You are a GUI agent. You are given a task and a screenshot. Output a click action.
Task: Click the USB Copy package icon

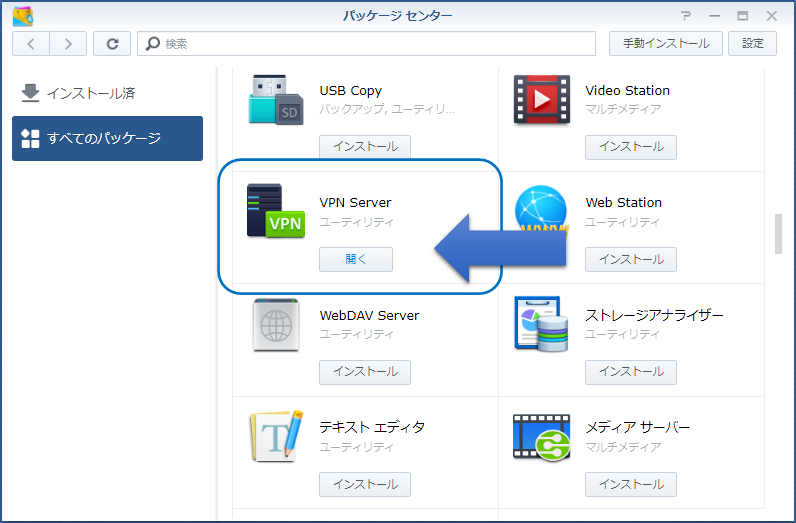276,100
